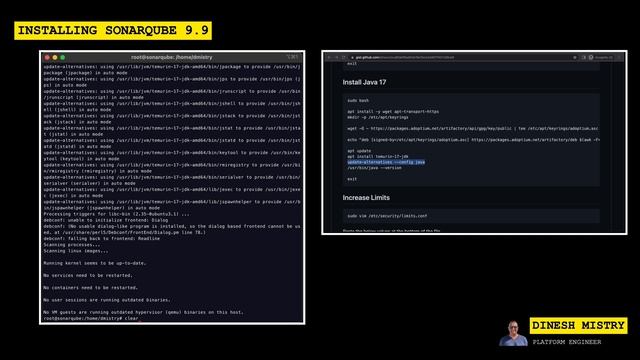The width and height of the screenshot is (640, 360).
Task: Click the 'apt update' code line
Action: (359, 151)
